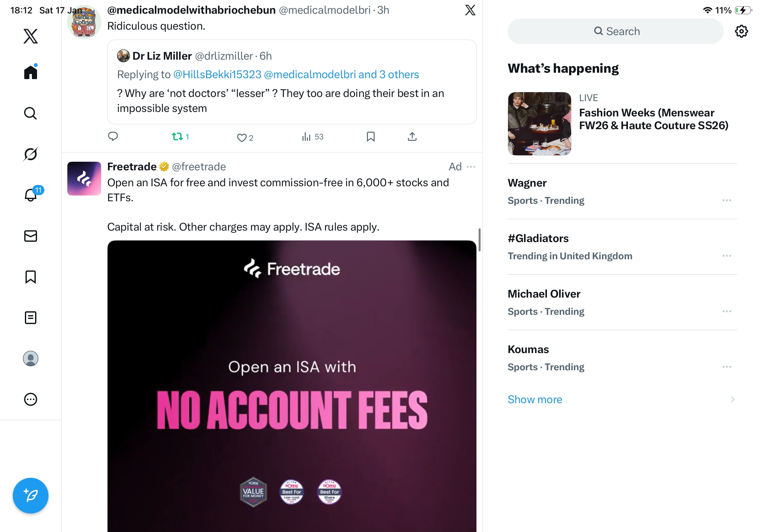Image resolution: width=762 pixels, height=532 pixels.
Task: Open the Home feed icon
Action: [31, 72]
